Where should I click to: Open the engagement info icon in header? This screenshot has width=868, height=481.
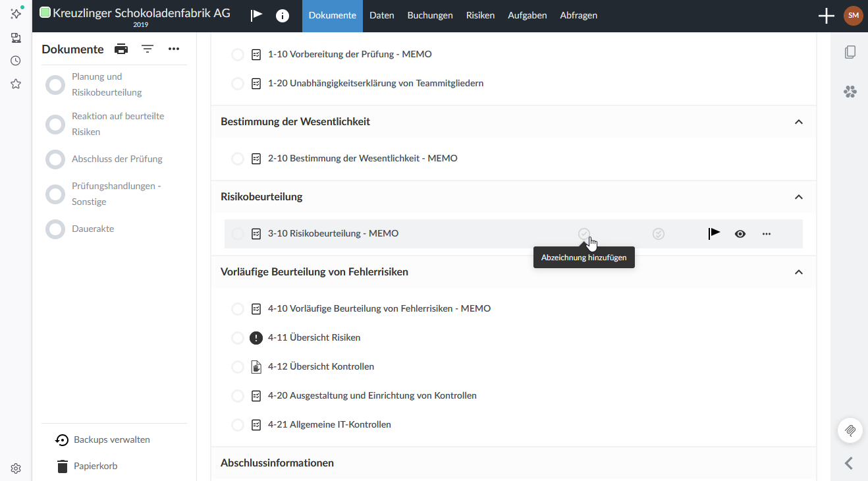point(283,16)
